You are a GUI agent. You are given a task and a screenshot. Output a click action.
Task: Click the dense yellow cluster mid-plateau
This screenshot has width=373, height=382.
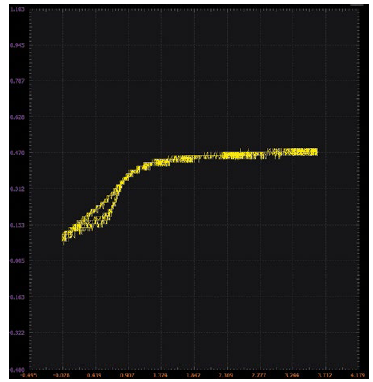pos(238,155)
